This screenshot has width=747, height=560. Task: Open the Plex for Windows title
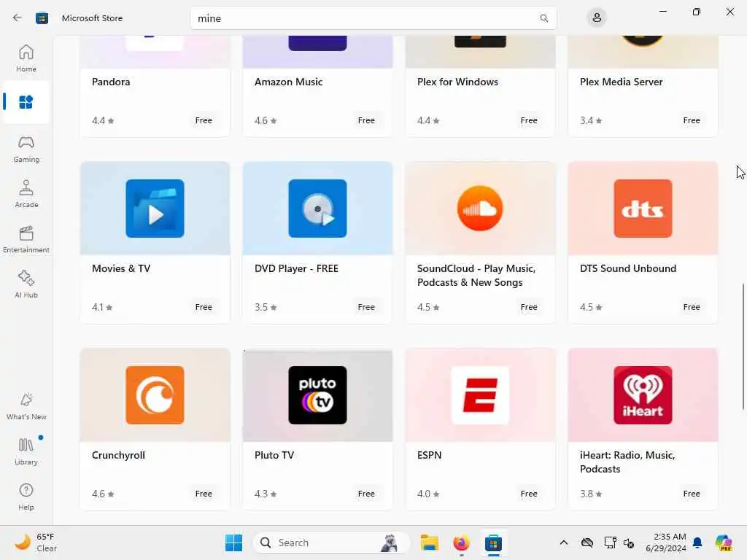(x=457, y=82)
